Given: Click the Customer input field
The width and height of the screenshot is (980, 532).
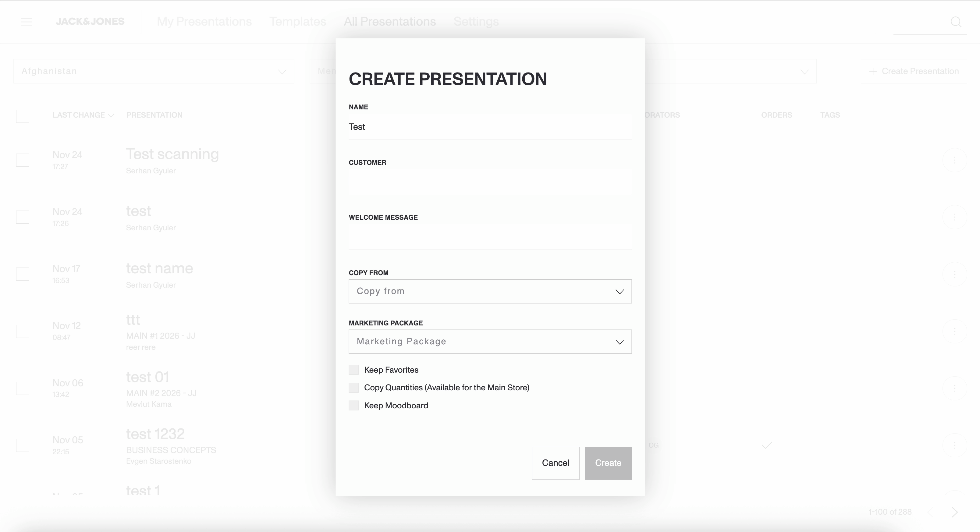Looking at the screenshot, I should click(x=490, y=183).
